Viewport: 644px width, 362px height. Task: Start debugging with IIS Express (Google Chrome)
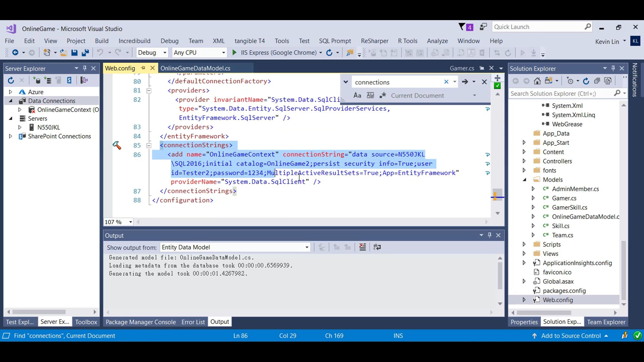pyautogui.click(x=234, y=53)
